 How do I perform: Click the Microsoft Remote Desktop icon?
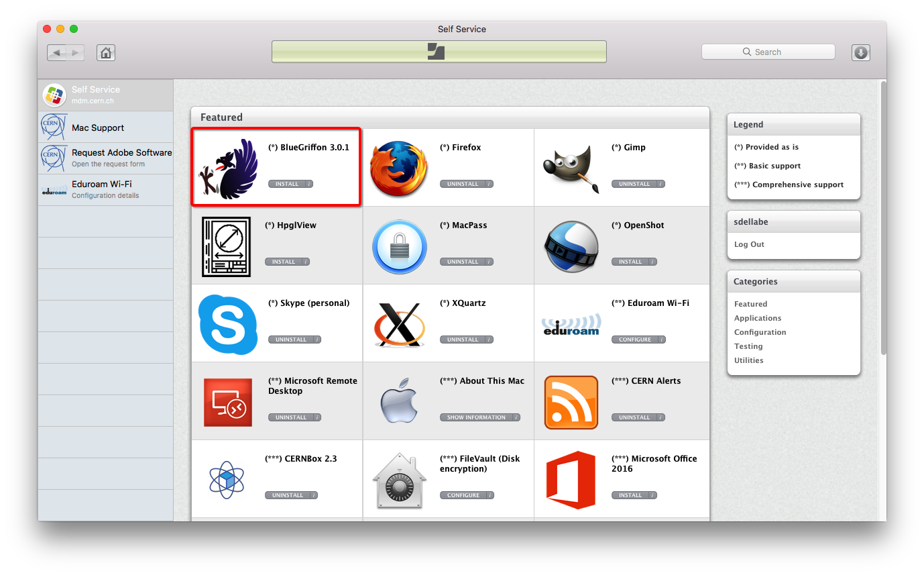[x=228, y=403]
